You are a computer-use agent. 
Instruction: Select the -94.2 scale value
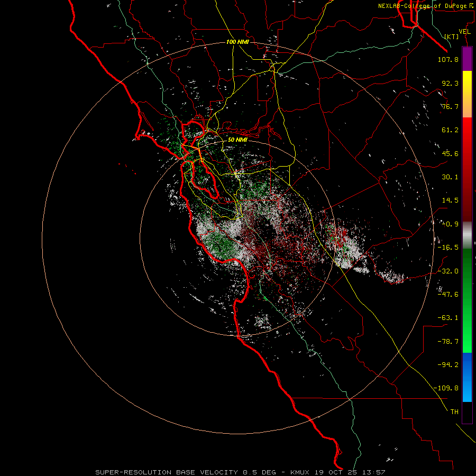448,365
